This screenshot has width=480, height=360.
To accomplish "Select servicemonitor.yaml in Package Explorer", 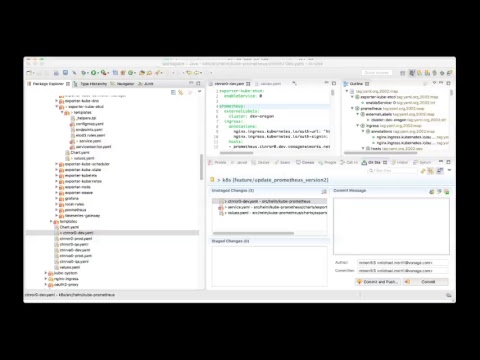I will pyautogui.click(x=93, y=147).
